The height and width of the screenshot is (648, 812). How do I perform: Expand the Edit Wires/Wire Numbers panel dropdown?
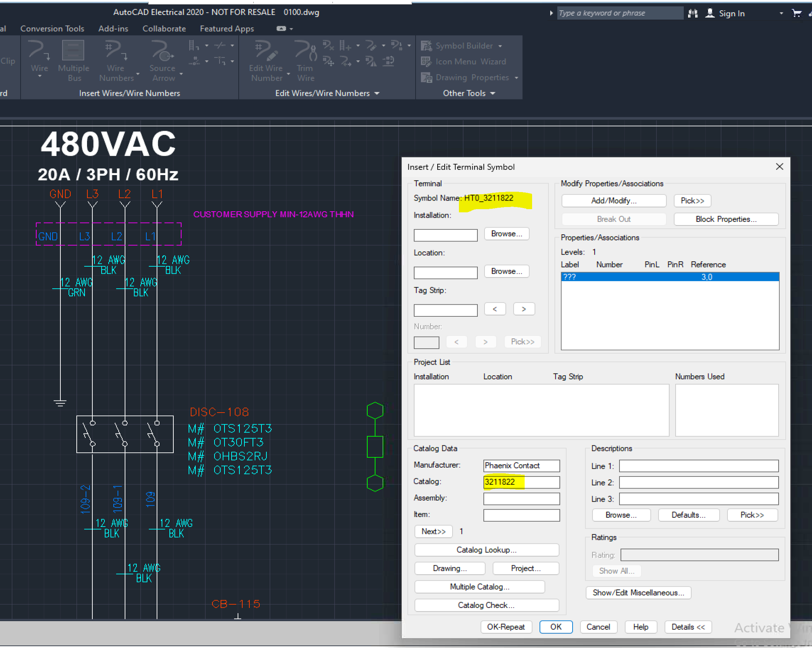click(377, 93)
